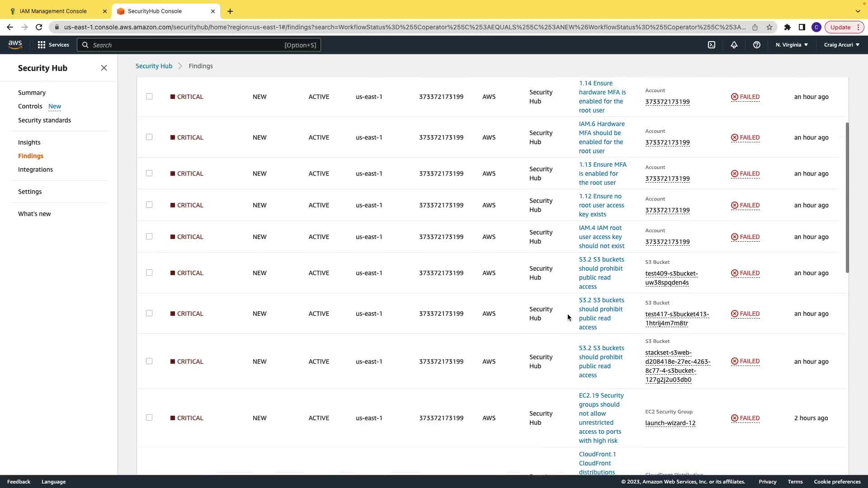
Task: Select checkbox for IAM.4 root access key finding
Action: (149, 236)
